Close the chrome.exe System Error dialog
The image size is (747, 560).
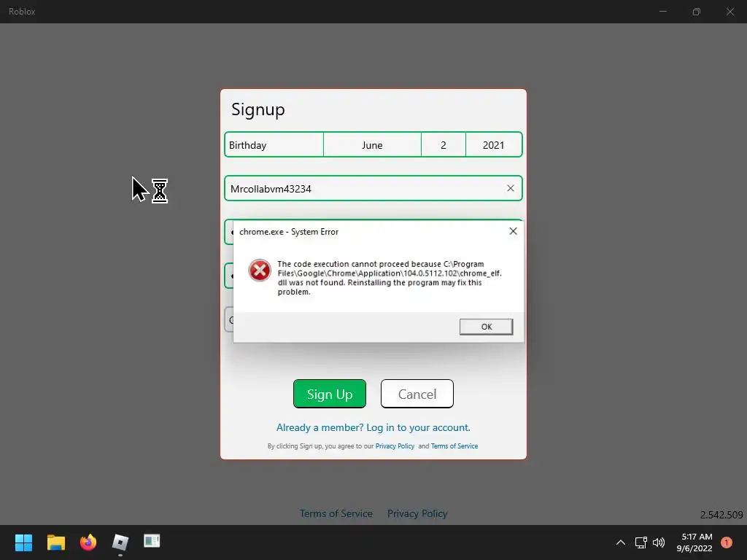click(x=513, y=231)
